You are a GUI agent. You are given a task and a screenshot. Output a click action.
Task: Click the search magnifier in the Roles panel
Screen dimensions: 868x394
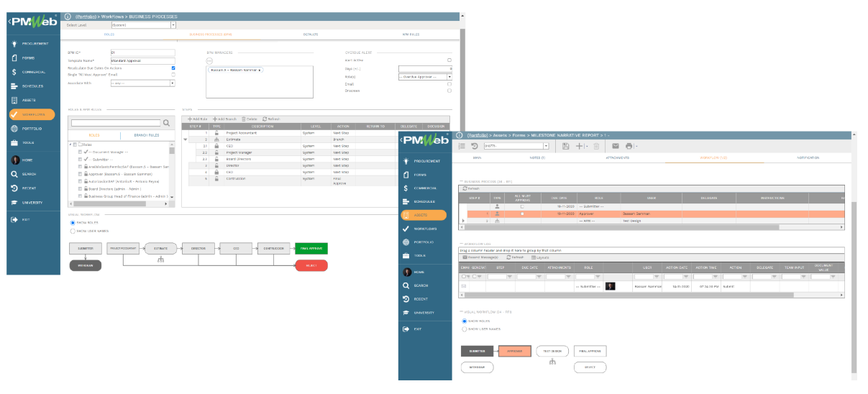(167, 123)
